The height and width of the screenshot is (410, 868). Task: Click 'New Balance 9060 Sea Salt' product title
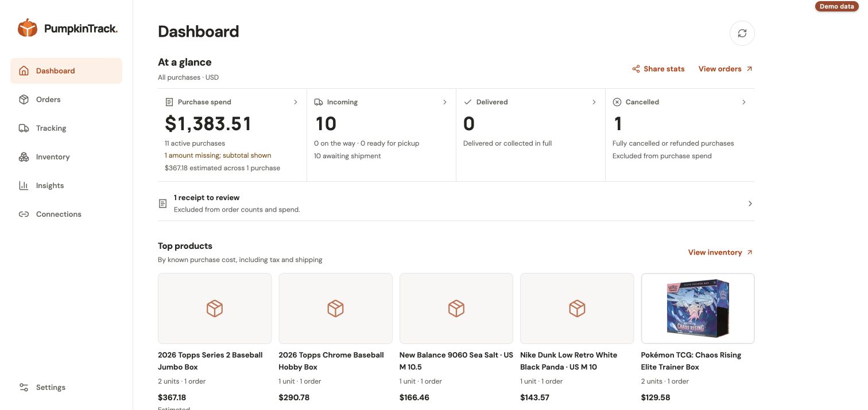pyautogui.click(x=456, y=361)
